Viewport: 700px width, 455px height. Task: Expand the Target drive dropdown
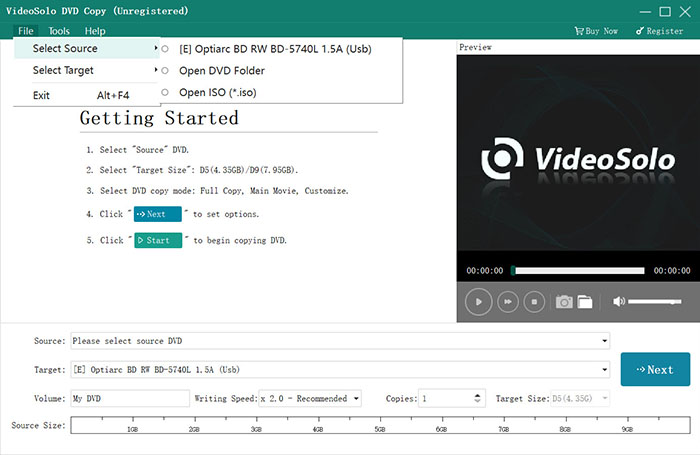tap(604, 370)
